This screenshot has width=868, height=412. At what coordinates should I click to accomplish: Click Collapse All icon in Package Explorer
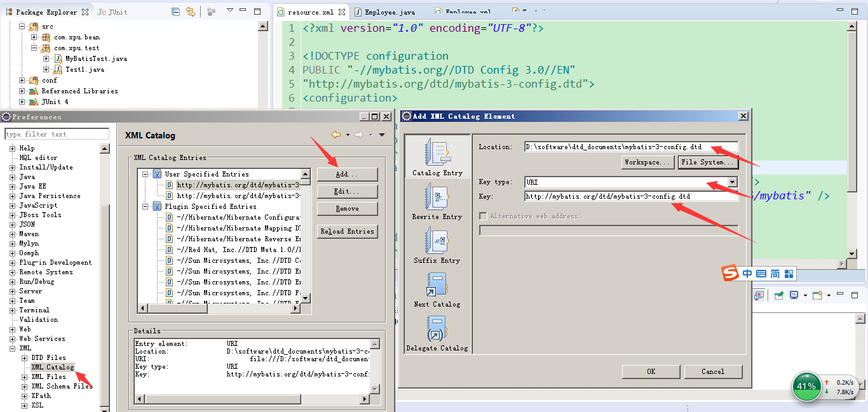[x=176, y=12]
